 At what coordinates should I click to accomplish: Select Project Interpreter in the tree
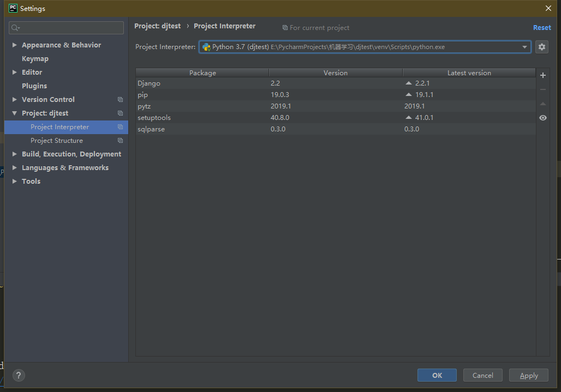[66, 127]
